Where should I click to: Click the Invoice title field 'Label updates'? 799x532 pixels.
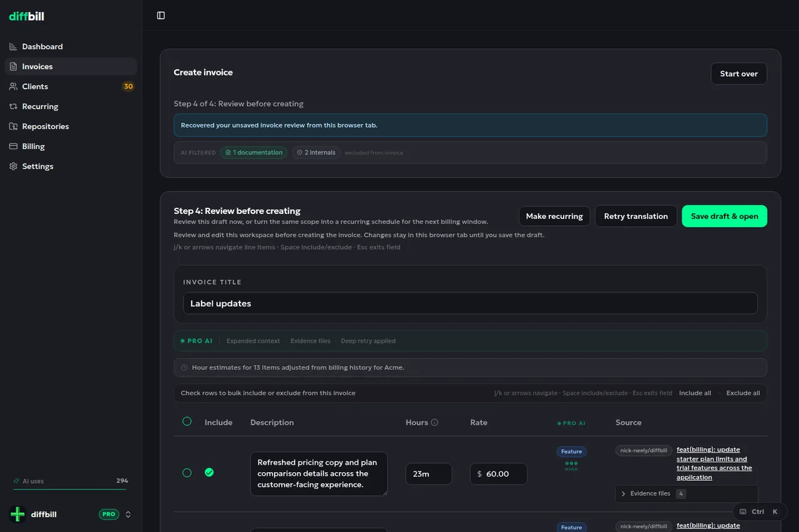pyautogui.click(x=470, y=303)
